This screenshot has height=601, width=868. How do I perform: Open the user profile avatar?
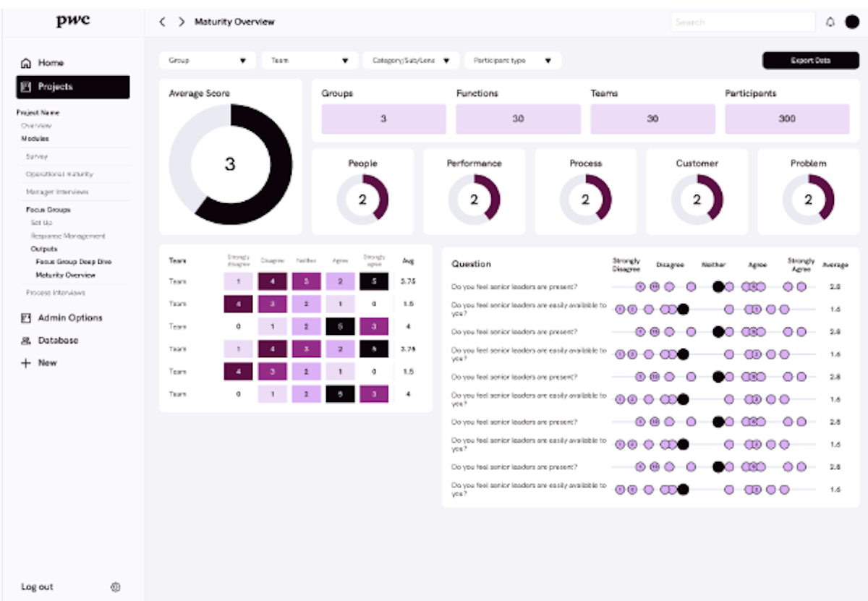click(852, 22)
